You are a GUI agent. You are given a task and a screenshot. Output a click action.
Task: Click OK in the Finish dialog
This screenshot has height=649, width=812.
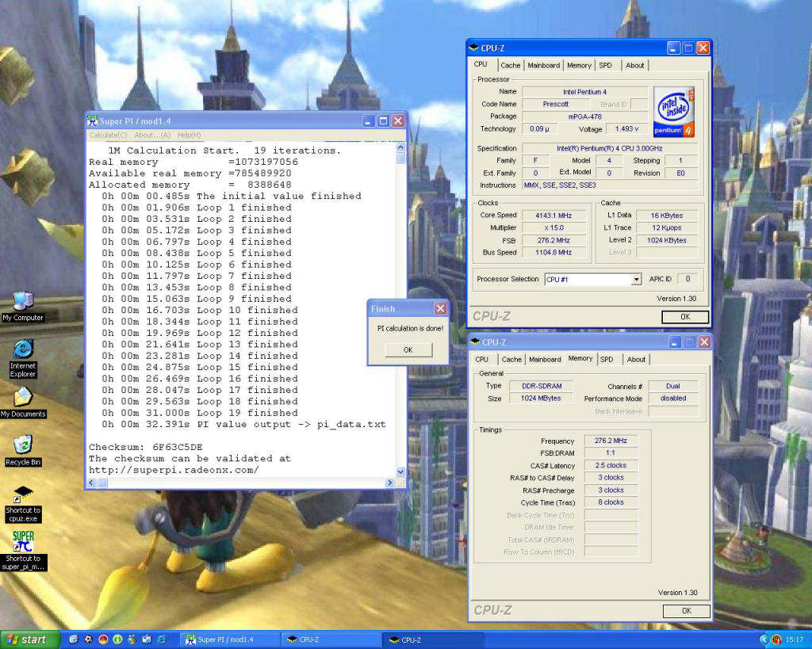pyautogui.click(x=408, y=350)
